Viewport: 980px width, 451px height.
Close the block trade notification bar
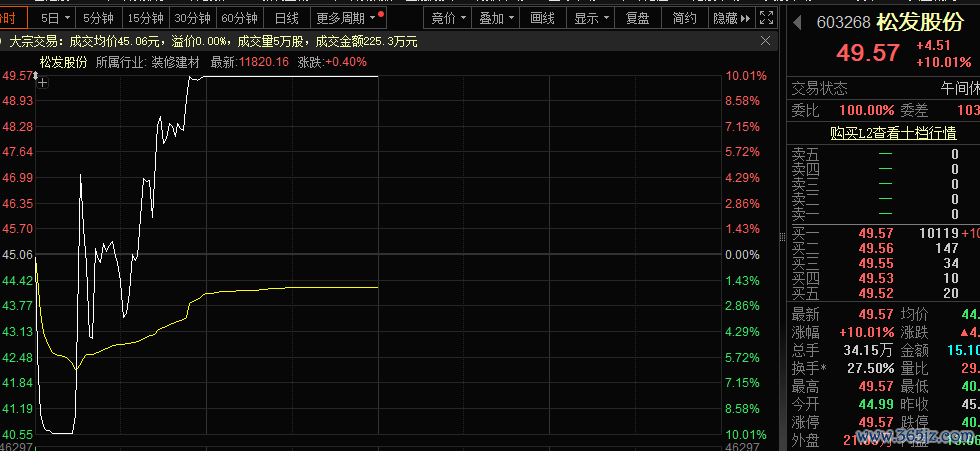765,41
